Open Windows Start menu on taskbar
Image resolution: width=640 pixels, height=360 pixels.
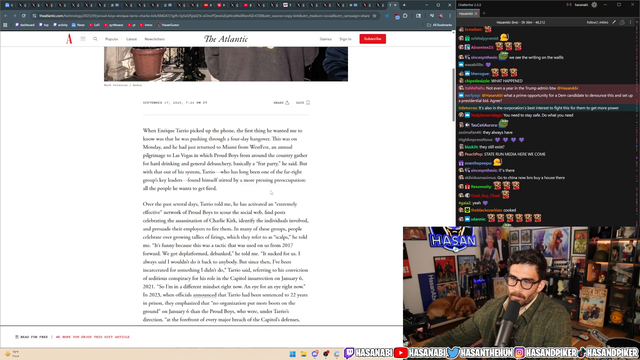293,354
